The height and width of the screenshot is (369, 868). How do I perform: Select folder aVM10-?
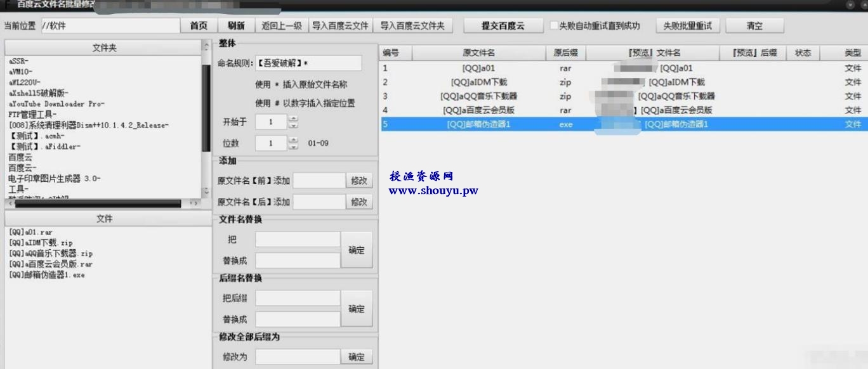[21, 72]
